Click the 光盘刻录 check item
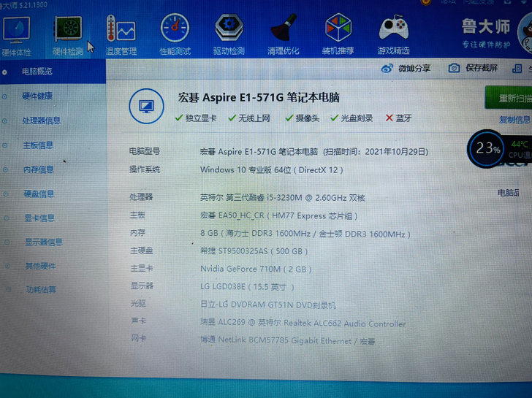Viewport: 532px width, 398px height. pyautogui.click(x=351, y=118)
